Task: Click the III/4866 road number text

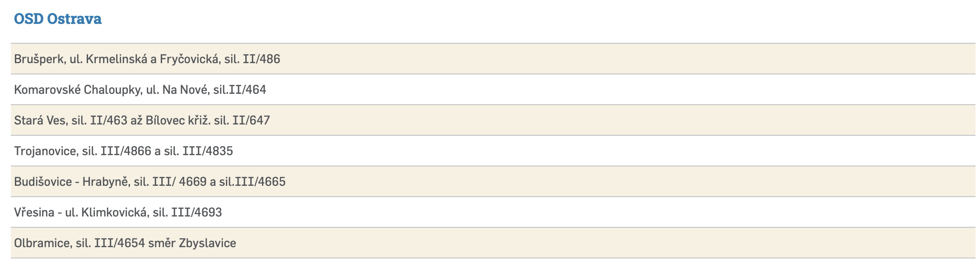Action: [126, 151]
